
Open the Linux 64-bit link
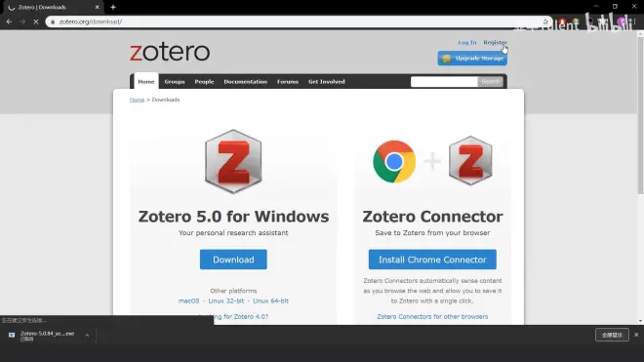270,301
